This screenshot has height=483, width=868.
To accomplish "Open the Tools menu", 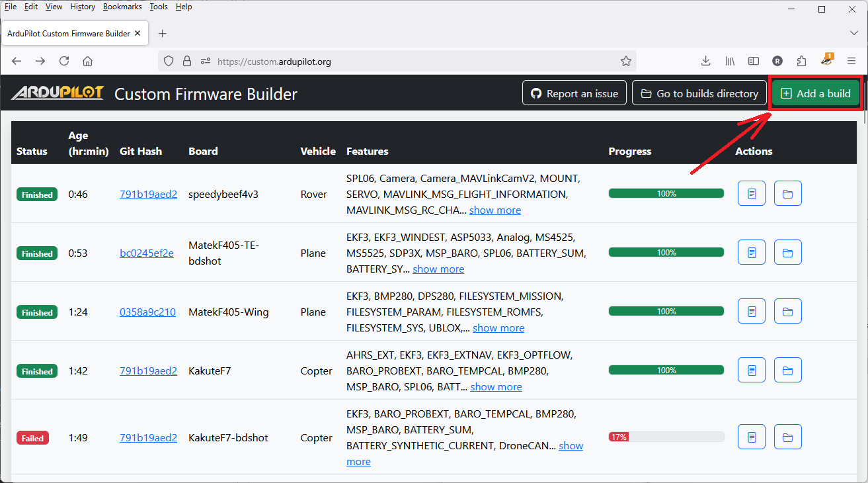I will [158, 7].
